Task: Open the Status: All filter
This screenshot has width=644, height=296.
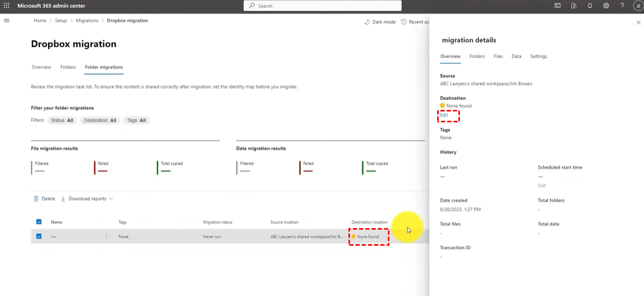Action: click(62, 120)
